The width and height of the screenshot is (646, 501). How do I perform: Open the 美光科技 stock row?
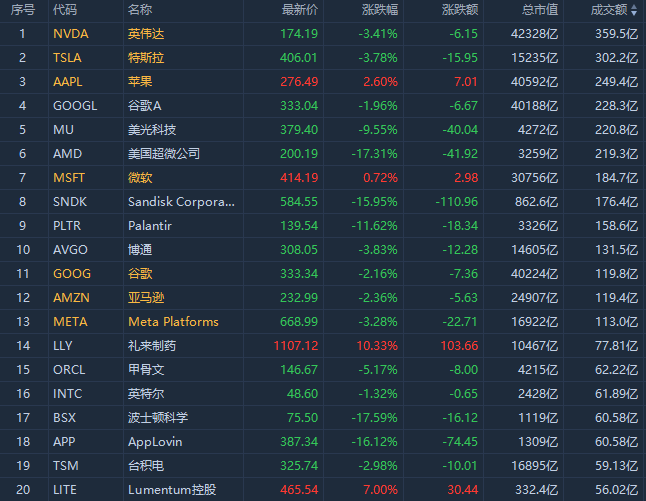coord(152,129)
